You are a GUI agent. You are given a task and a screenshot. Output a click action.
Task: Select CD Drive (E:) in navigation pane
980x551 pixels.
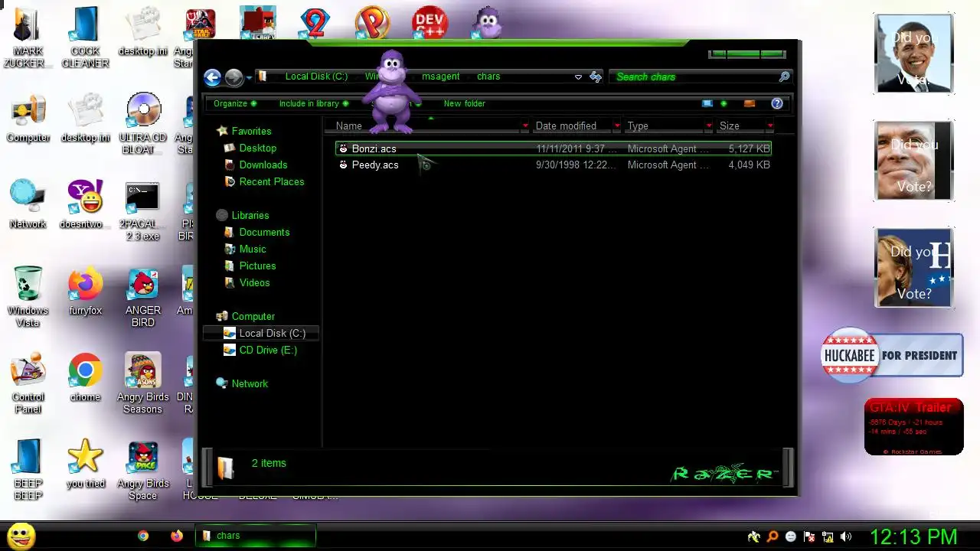[268, 350]
